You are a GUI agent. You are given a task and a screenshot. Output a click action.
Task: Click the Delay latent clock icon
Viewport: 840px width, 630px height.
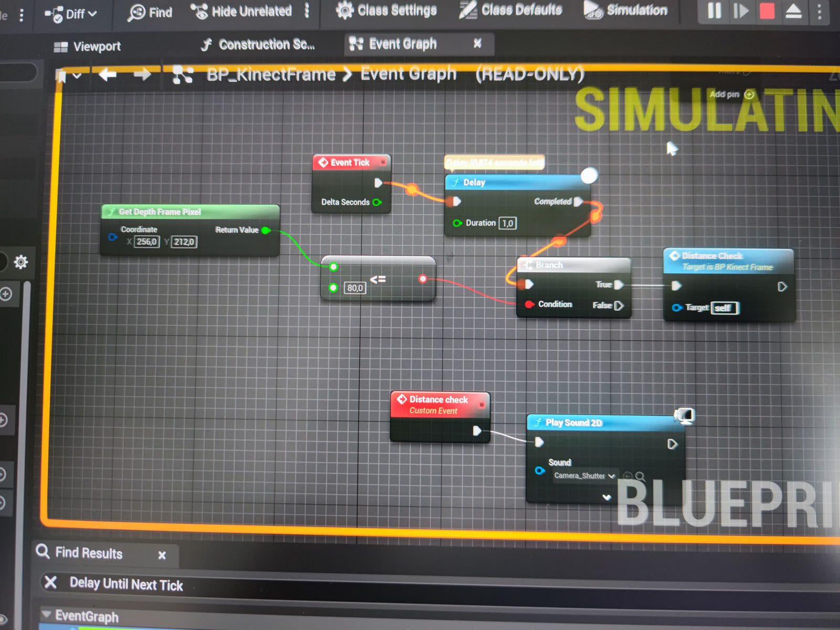point(589,175)
